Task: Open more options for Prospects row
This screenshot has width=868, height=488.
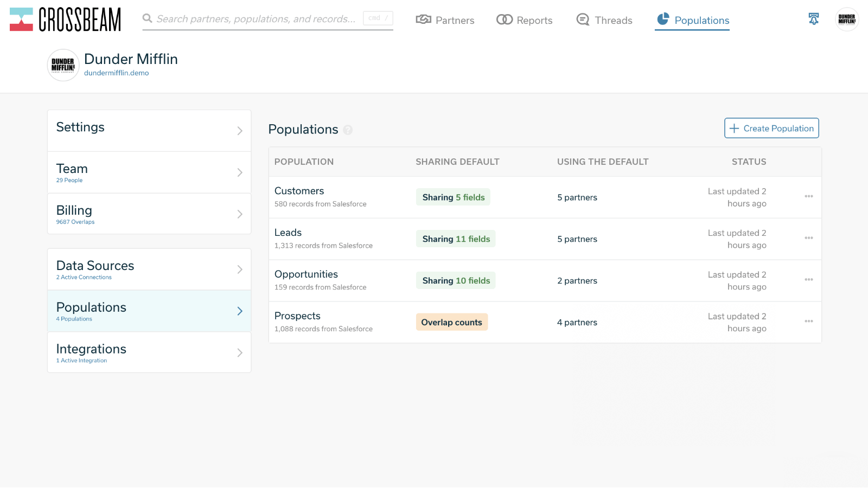Action: [809, 322]
